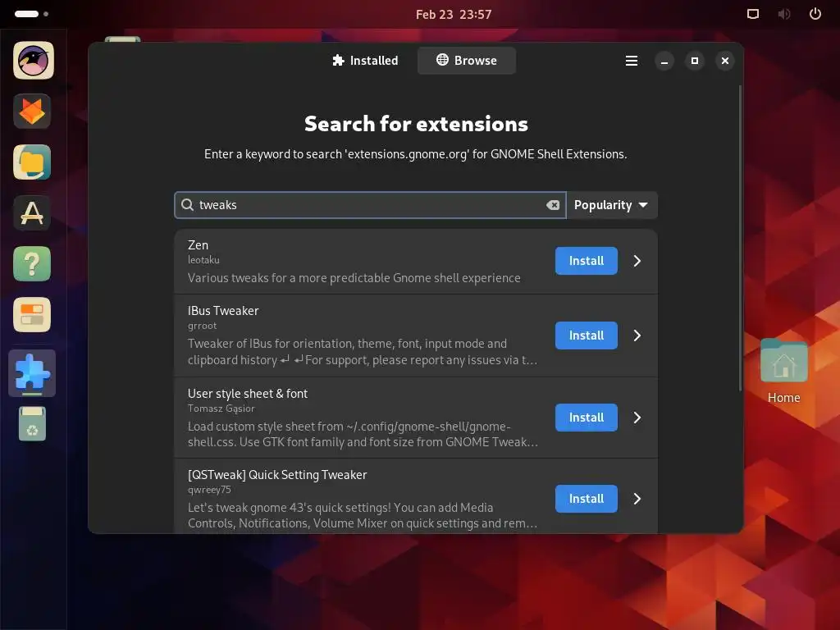The width and height of the screenshot is (840, 630).
Task: Click the IBus Tweaker title
Action: coord(223,311)
